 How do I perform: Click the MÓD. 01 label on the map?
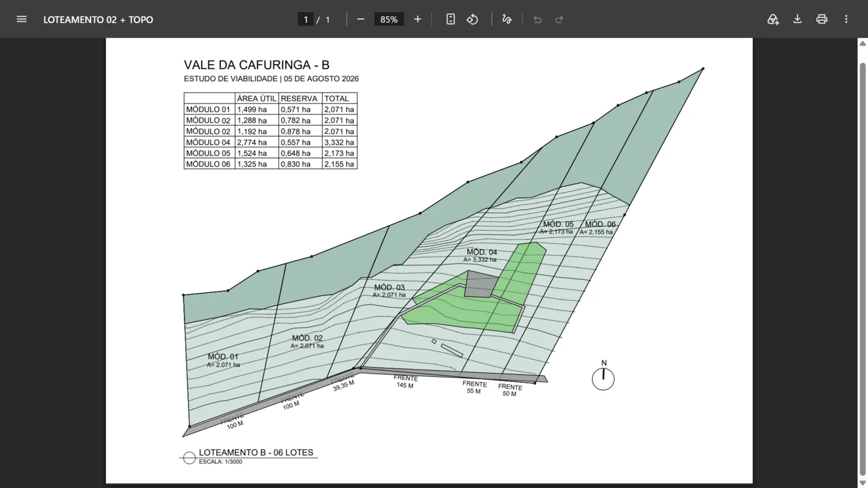223,357
